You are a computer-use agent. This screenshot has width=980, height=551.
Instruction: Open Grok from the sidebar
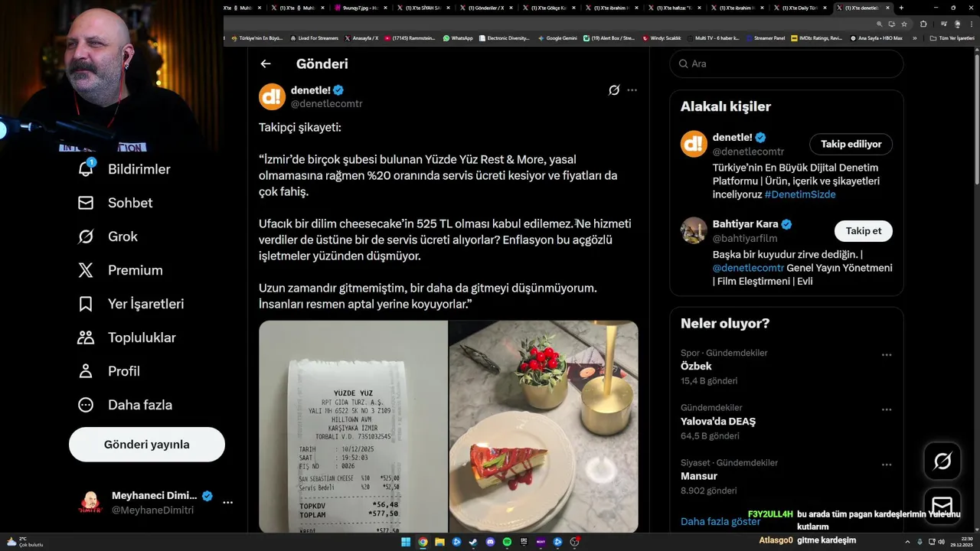click(x=86, y=236)
